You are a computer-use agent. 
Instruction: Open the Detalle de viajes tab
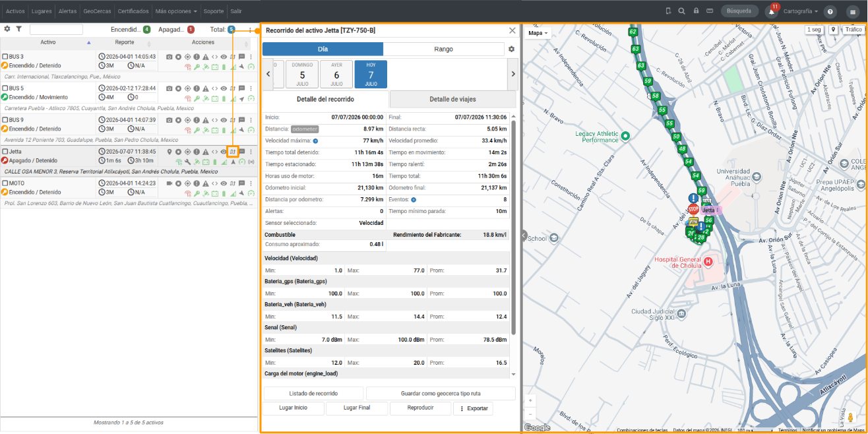point(452,99)
